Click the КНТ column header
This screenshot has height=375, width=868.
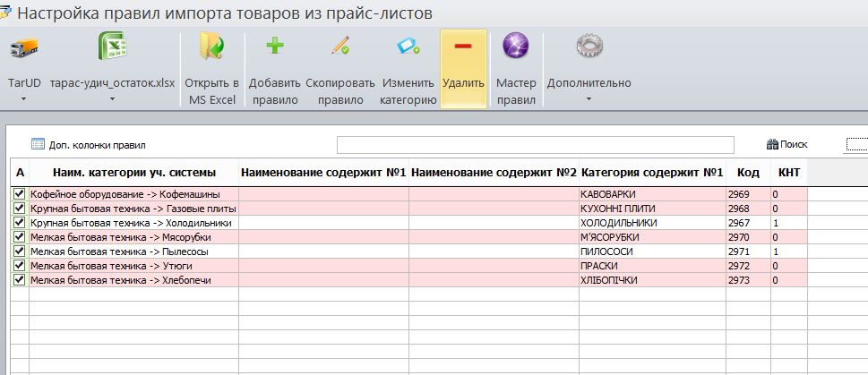(789, 173)
